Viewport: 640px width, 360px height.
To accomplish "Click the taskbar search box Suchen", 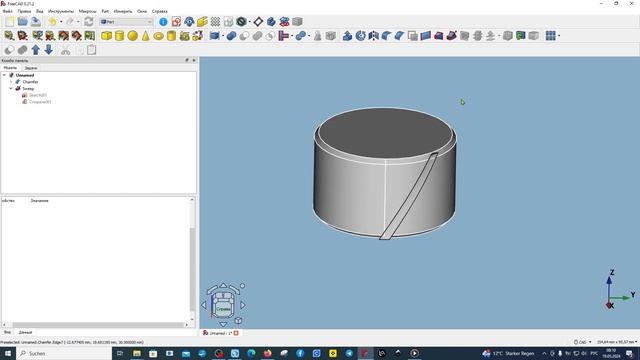I will pos(64,353).
